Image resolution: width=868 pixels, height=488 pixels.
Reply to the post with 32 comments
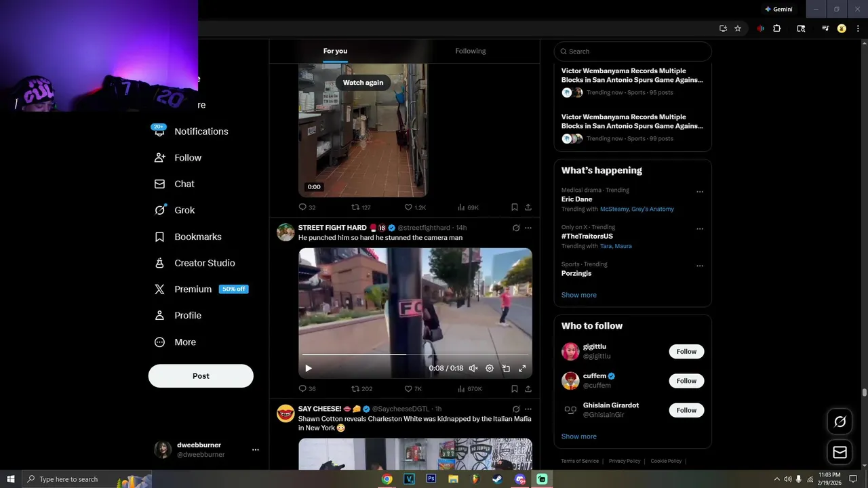click(302, 207)
